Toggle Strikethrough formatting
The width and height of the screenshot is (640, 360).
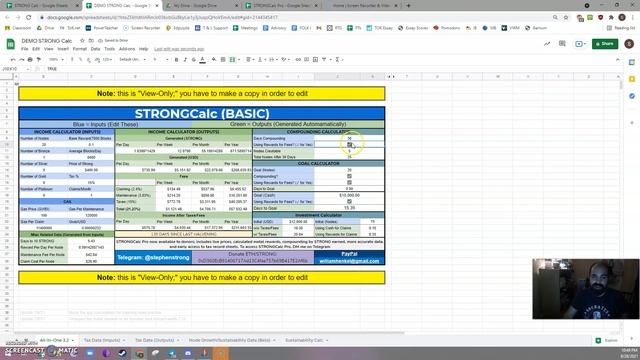193,60
